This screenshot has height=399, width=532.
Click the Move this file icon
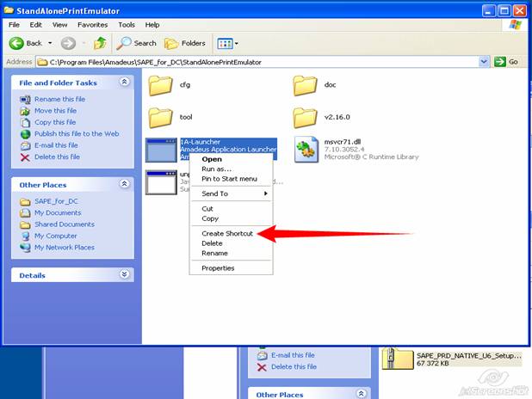click(25, 111)
